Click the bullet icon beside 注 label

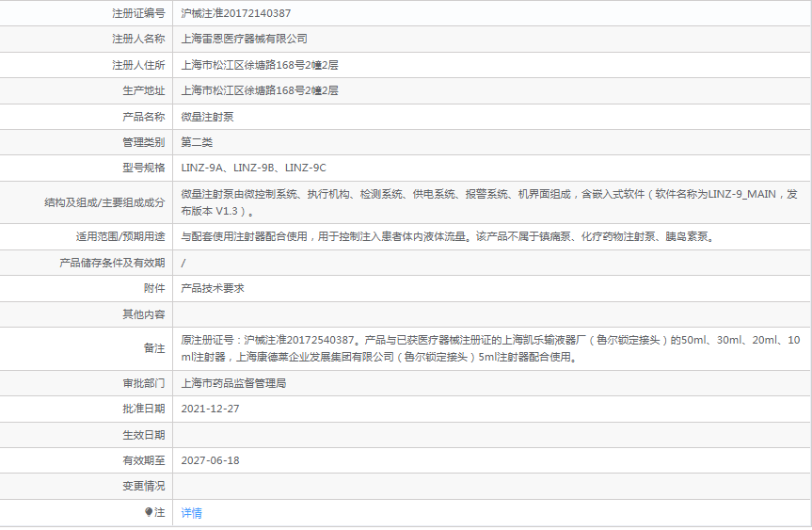(149, 512)
